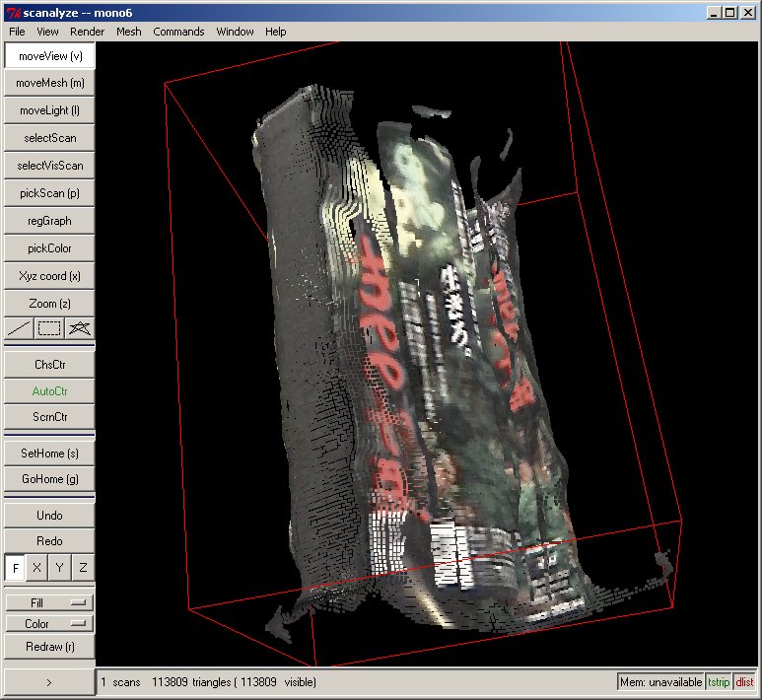The width and height of the screenshot is (762, 700).
Task: Click the arrow button at the panel bottom
Action: [49, 681]
